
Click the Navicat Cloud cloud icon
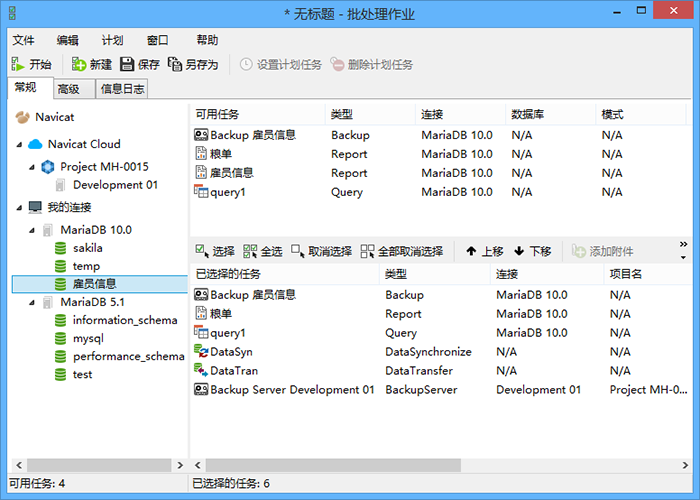pos(35,144)
